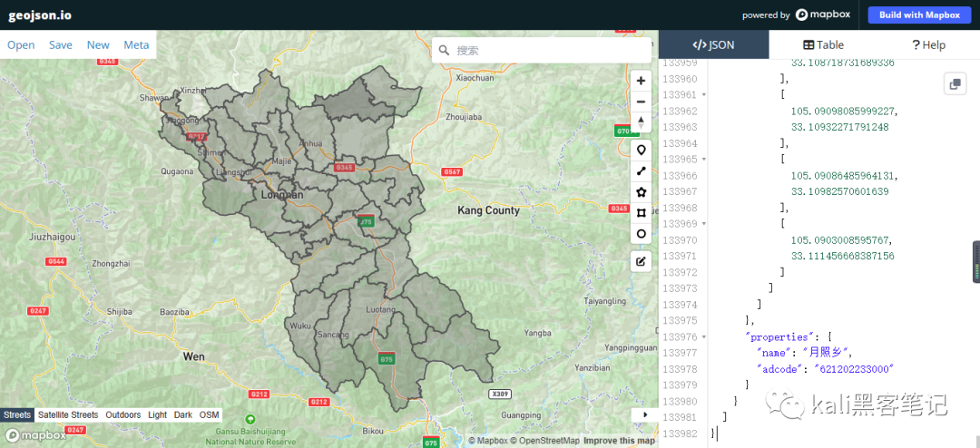This screenshot has width=980, height=448.
Task: Switch the basemap to Light
Action: [158, 414]
